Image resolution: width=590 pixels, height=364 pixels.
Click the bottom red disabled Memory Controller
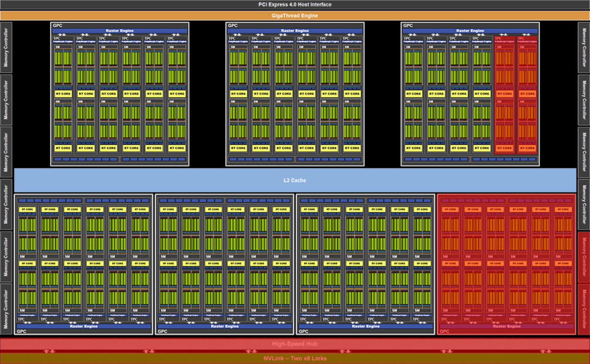pyautogui.click(x=584, y=309)
